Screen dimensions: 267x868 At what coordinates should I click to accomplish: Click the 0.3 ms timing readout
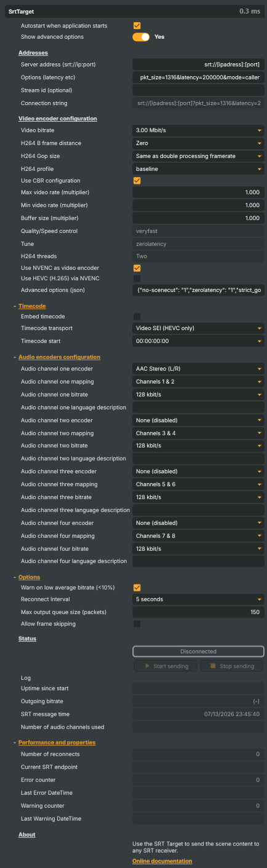click(250, 11)
